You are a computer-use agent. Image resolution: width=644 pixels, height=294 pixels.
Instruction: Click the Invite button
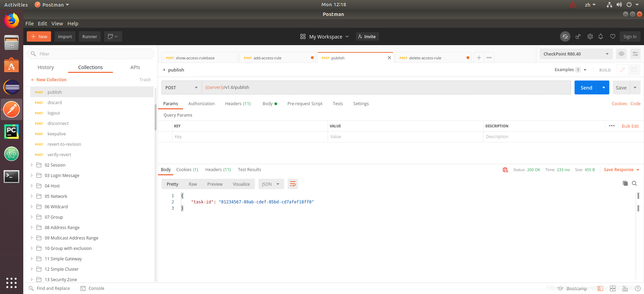click(x=367, y=36)
